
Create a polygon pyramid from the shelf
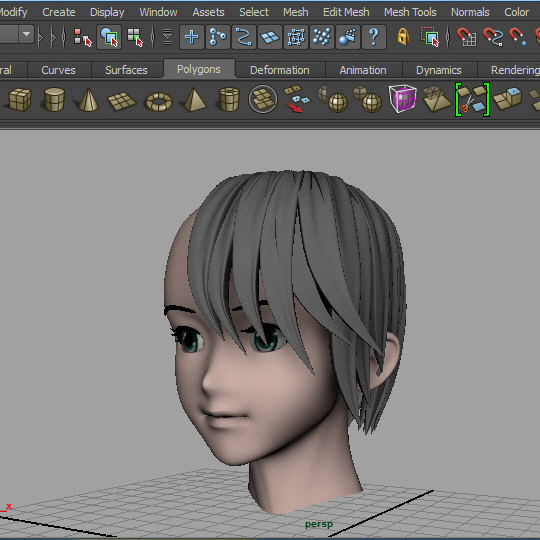pos(195,100)
